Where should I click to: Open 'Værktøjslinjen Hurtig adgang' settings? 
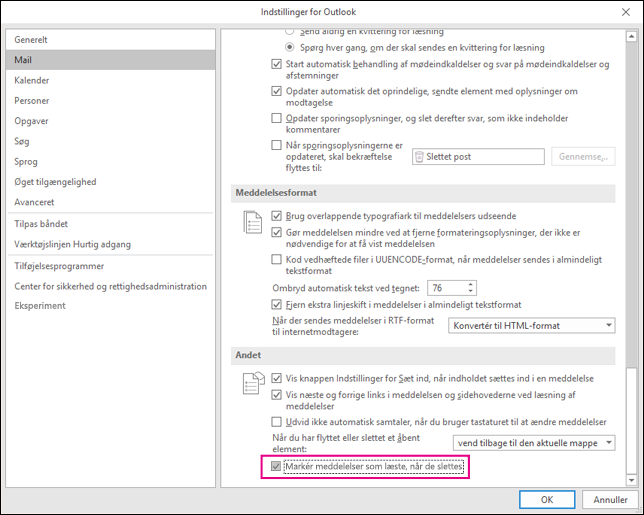pyautogui.click(x=110, y=244)
